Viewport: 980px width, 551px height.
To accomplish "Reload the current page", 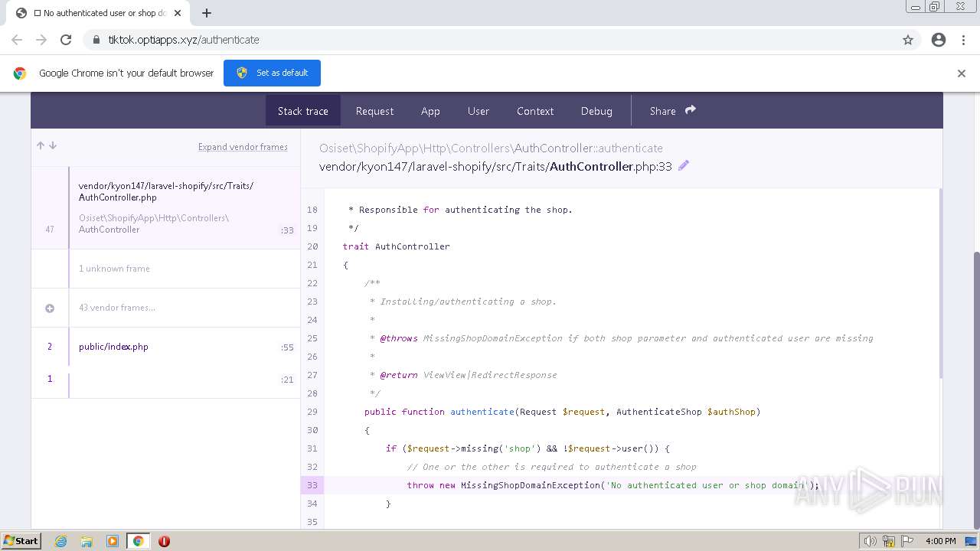I will tap(66, 40).
